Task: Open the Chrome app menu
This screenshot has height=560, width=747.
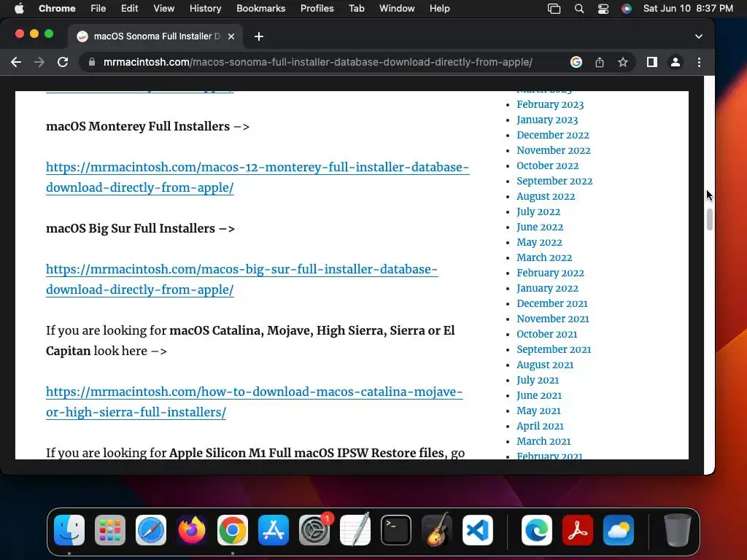Action: (x=57, y=9)
